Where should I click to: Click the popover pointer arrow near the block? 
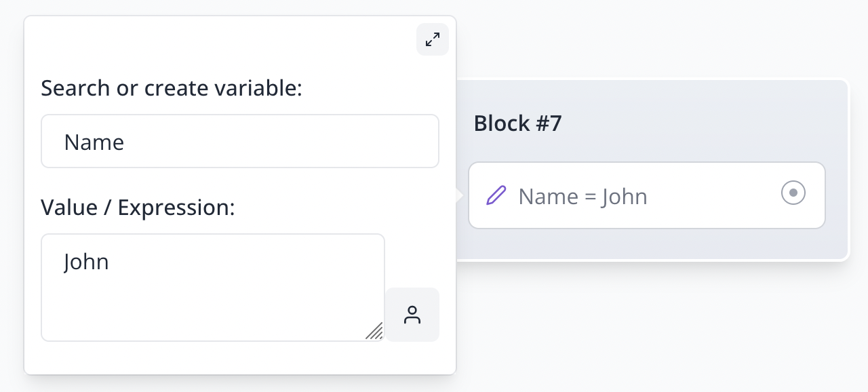coord(460,196)
